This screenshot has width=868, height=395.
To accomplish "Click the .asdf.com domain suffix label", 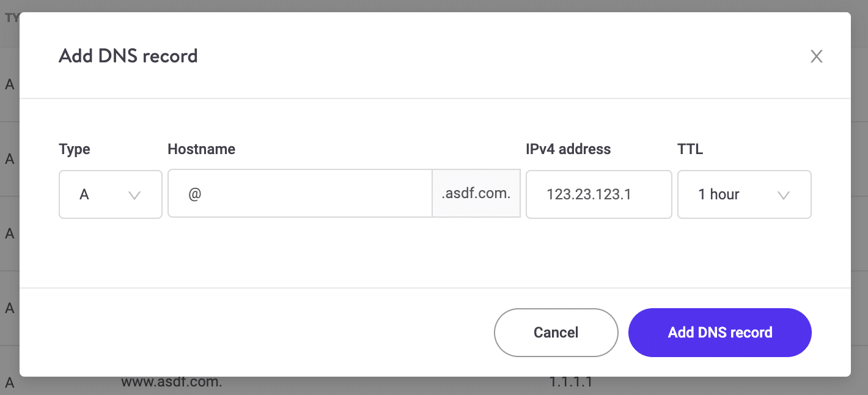I will (476, 193).
